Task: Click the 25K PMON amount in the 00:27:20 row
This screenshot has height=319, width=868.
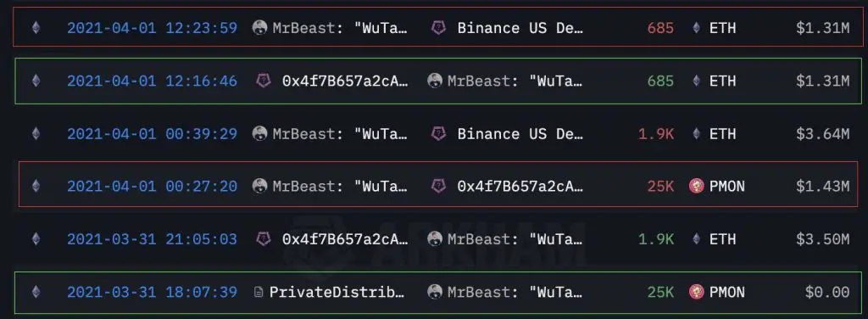Action: [660, 186]
